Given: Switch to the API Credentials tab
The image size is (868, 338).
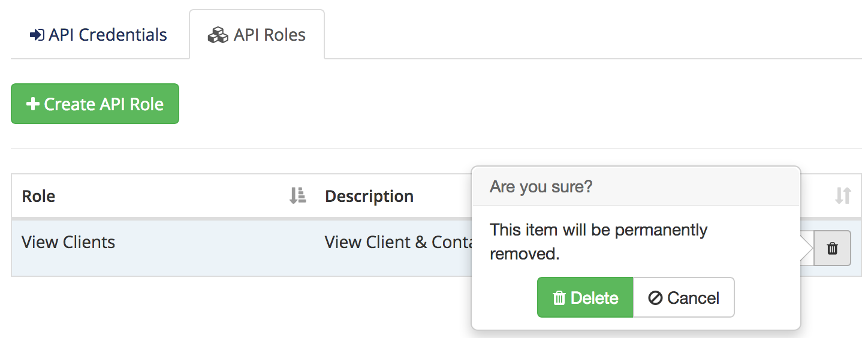Looking at the screenshot, I should (x=99, y=35).
